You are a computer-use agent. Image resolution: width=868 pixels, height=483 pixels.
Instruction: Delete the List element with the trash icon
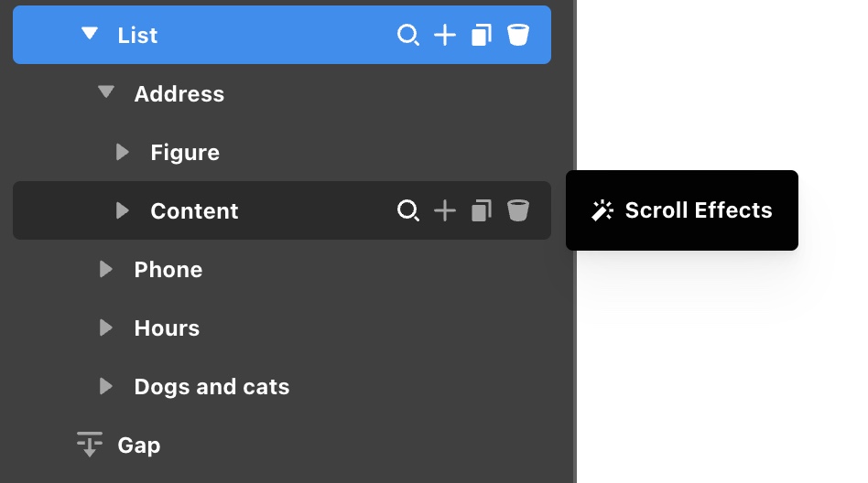[x=518, y=36]
